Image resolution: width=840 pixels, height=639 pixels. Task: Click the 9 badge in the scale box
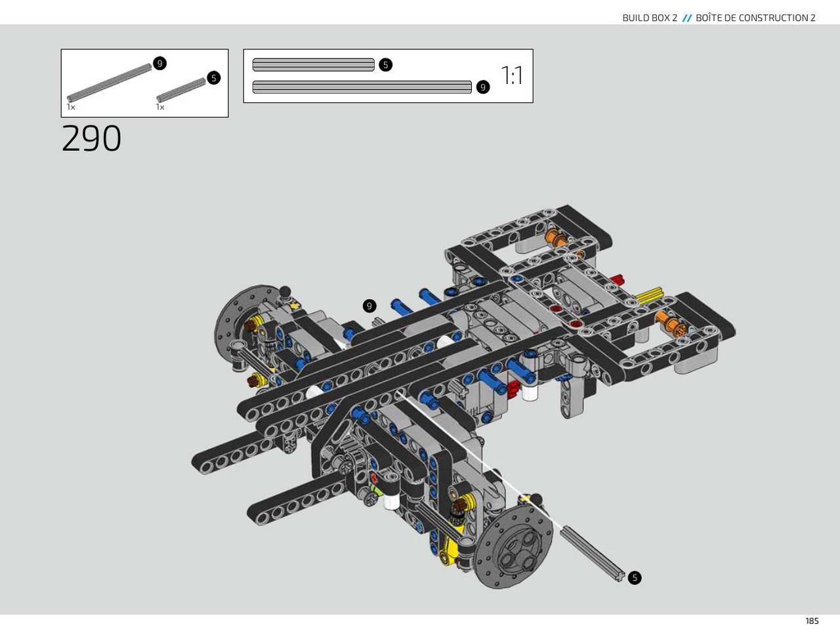point(483,87)
